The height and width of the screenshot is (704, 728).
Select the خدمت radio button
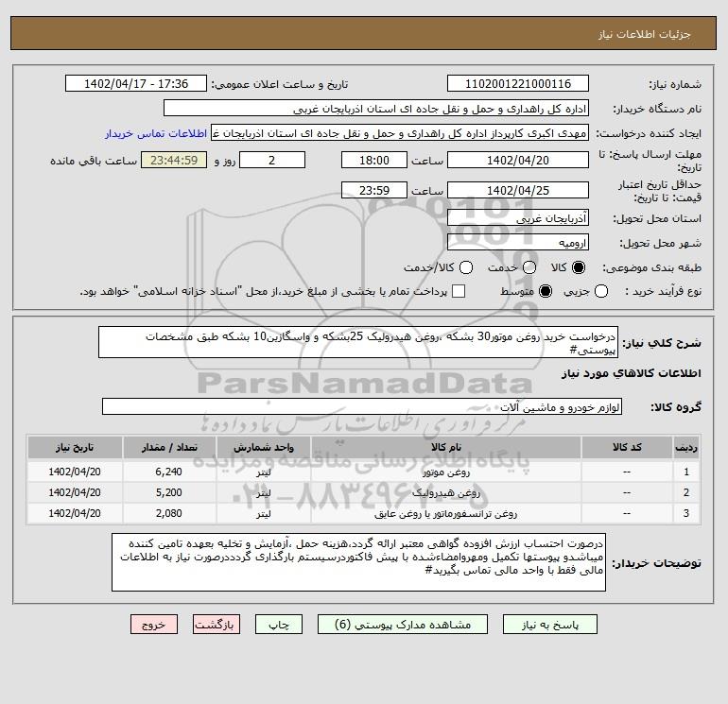click(x=529, y=267)
